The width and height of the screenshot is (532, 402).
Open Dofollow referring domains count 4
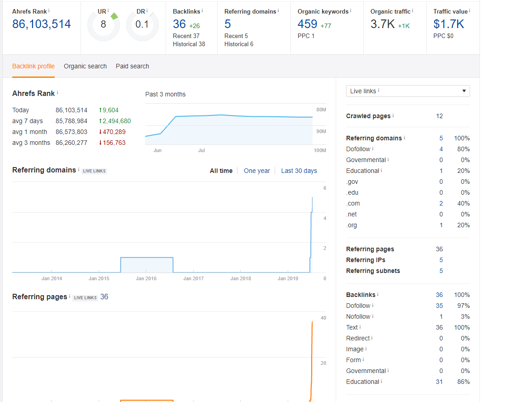click(441, 149)
